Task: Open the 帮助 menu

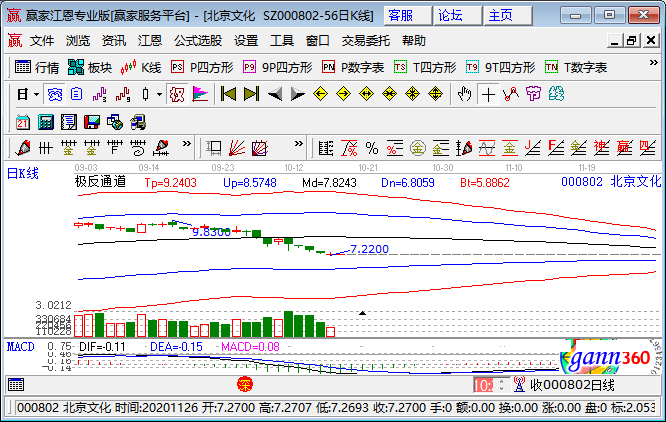Action: pos(414,41)
